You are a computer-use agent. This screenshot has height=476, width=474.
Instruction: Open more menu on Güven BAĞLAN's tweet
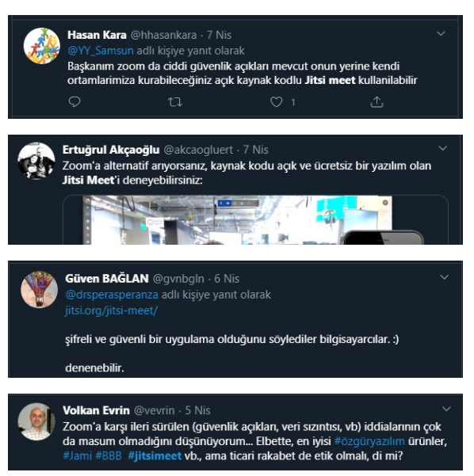point(445,277)
